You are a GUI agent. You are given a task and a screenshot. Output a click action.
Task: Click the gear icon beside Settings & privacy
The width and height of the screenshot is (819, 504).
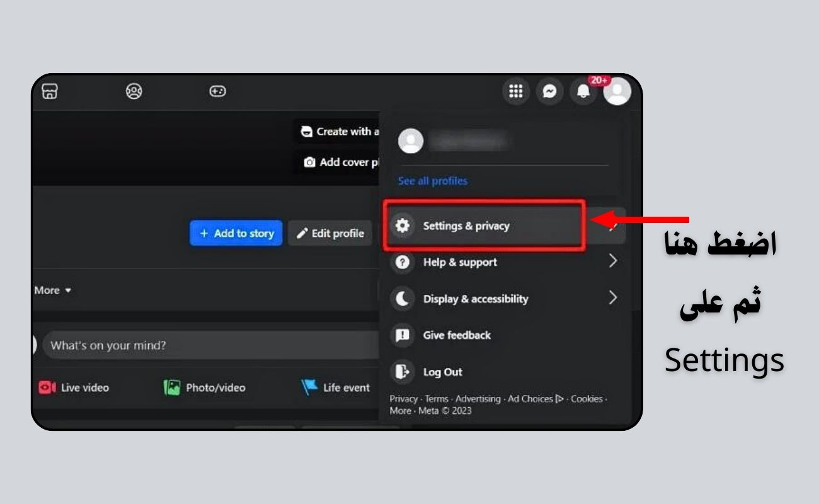point(402,226)
